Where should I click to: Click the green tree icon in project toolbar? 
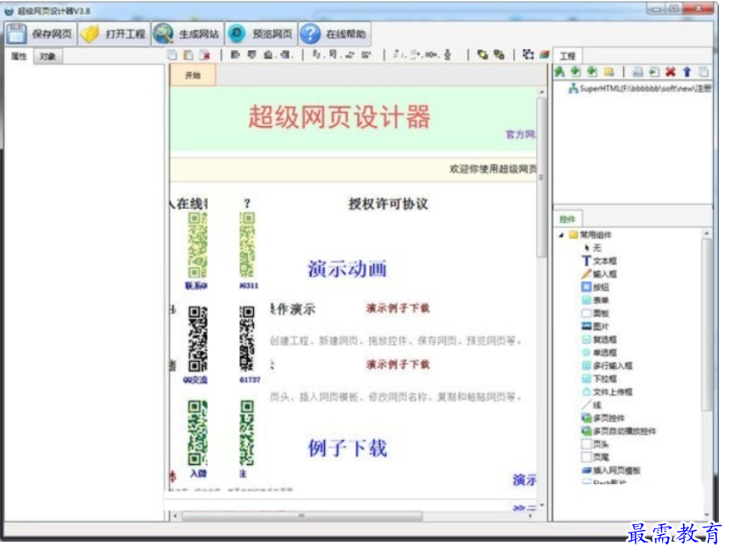[x=559, y=71]
